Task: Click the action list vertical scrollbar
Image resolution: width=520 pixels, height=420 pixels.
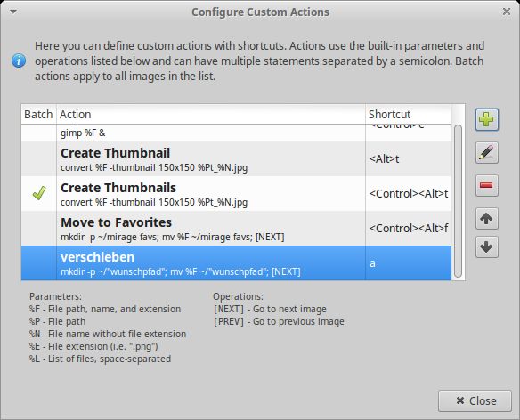Action: pos(458,201)
